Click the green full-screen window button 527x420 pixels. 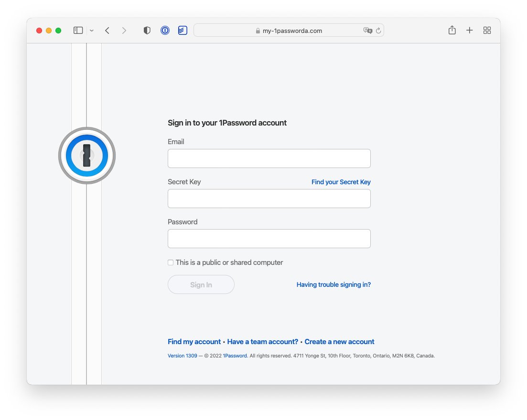tap(58, 31)
